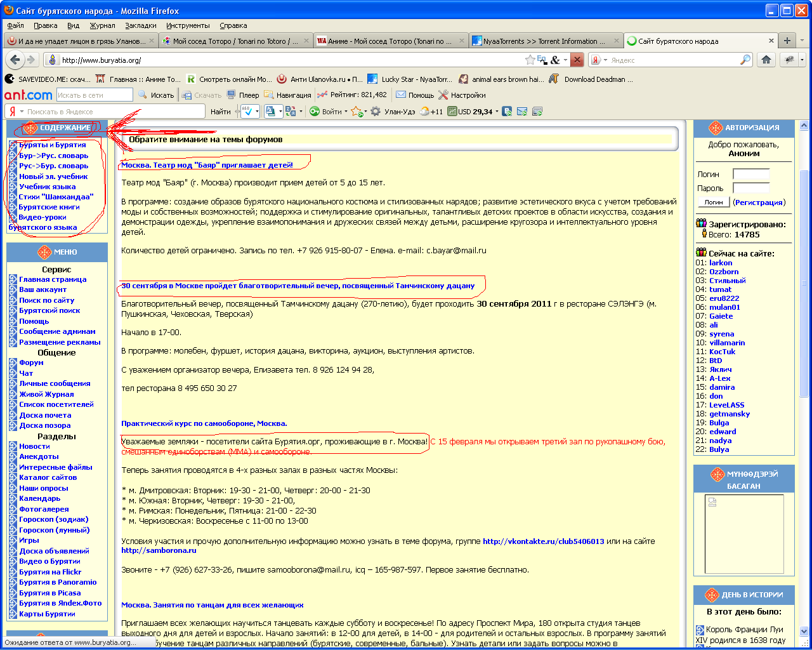Click the browser Back arrow button
Screen dimensions: 812x650
15,60
